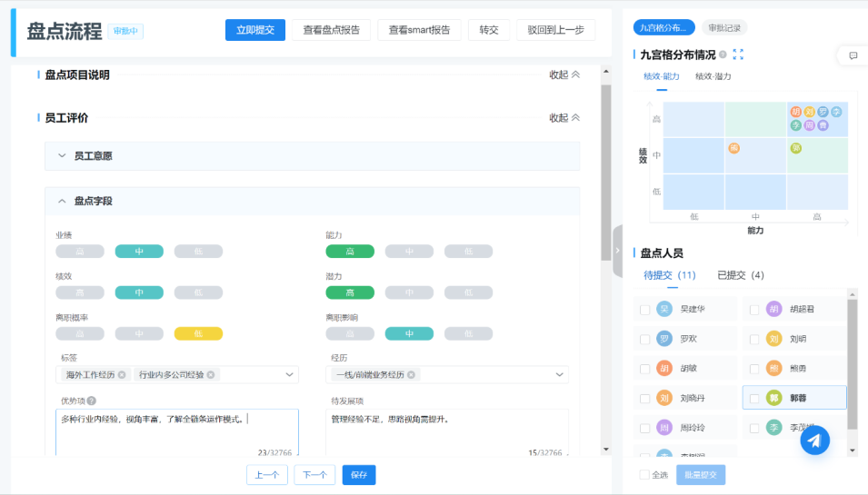The height and width of the screenshot is (495, 868).
Task: Click 查看smart报告 button
Action: coord(419,30)
